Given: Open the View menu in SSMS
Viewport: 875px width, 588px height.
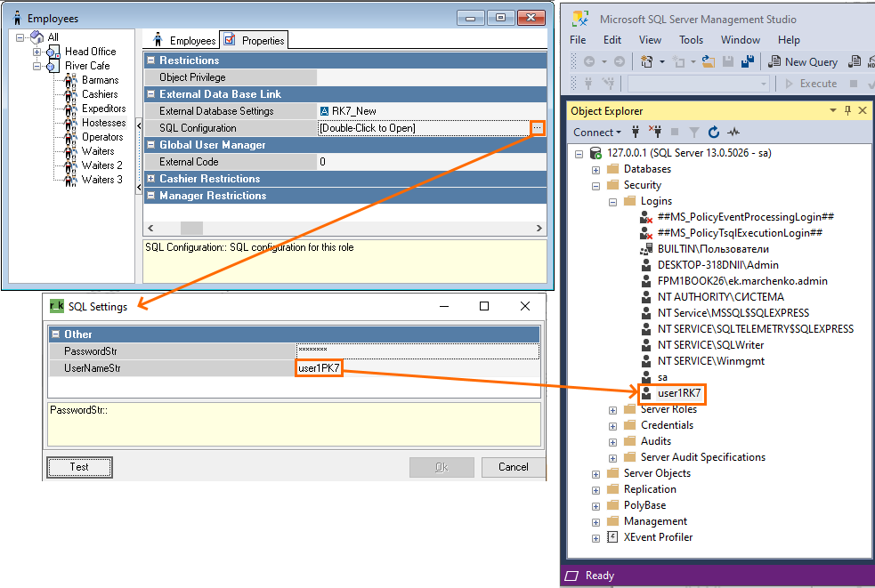Looking at the screenshot, I should [650, 40].
